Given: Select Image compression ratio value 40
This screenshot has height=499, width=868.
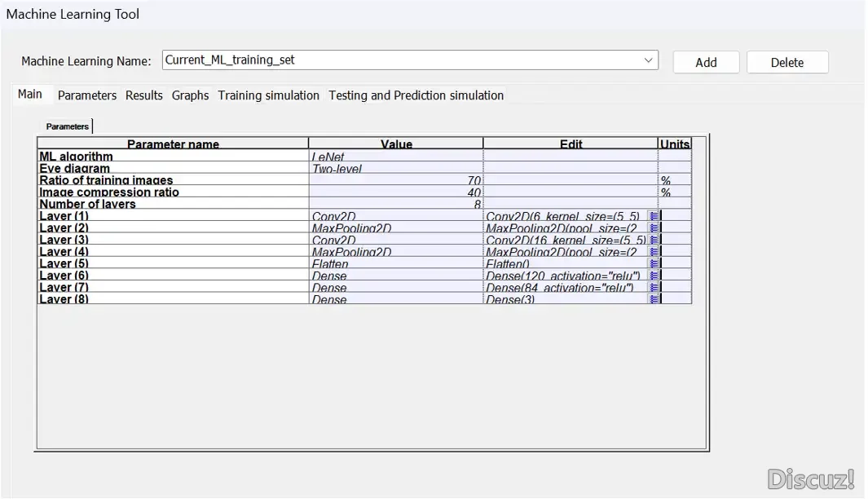Looking at the screenshot, I should click(x=396, y=192).
